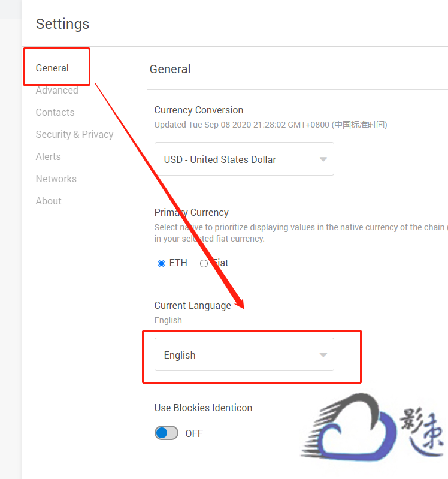This screenshot has height=479, width=448.
Task: Click the caret arrow in the English language dropdown
Action: coord(323,355)
